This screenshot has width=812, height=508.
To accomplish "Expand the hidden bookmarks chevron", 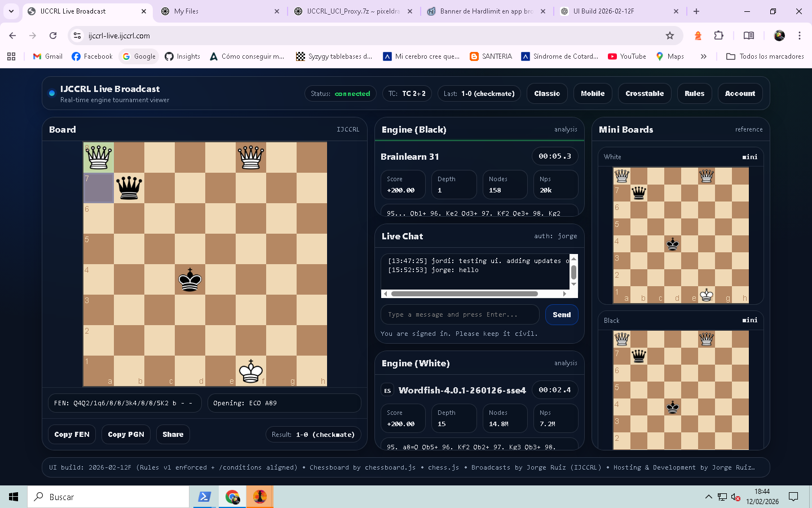I will pos(703,56).
